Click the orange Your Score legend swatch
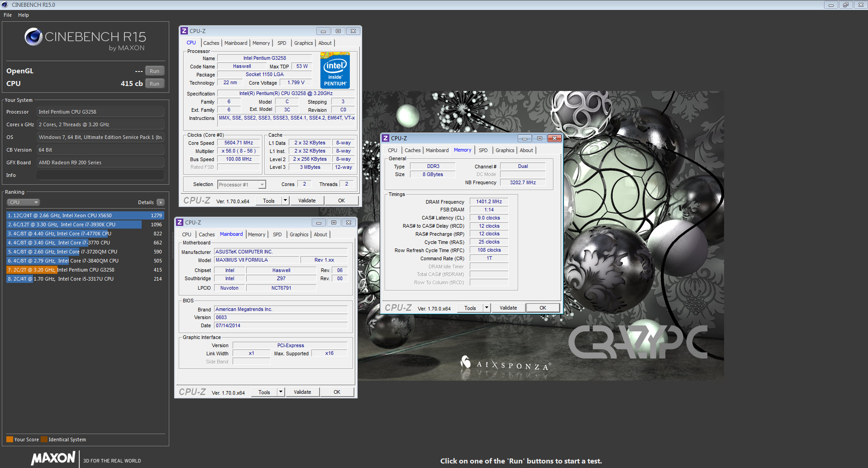Screen dimensions: 868x468 tap(10, 439)
